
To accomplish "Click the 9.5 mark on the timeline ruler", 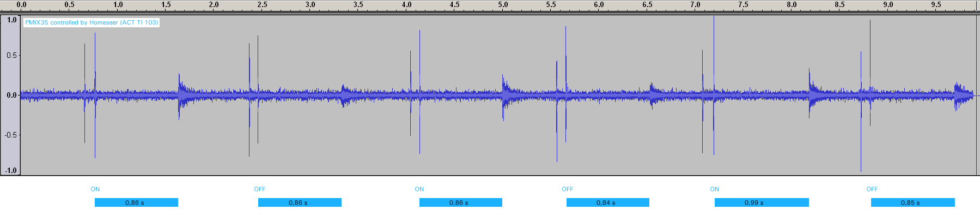I will pos(936,4).
